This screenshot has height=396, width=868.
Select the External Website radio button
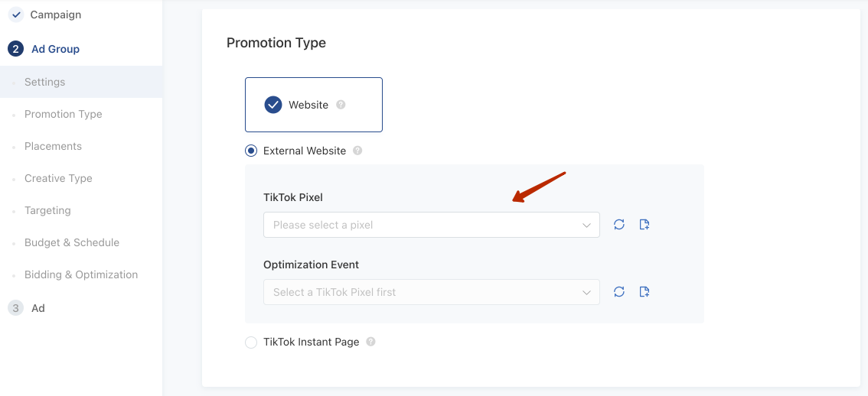(x=251, y=151)
